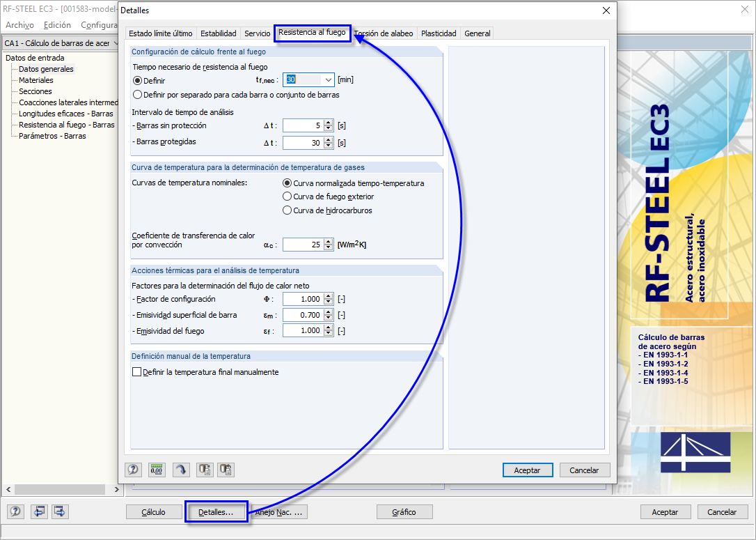The image size is (756, 540).
Task: Increase Δt for 'Barras protegidas'
Action: [329, 140]
